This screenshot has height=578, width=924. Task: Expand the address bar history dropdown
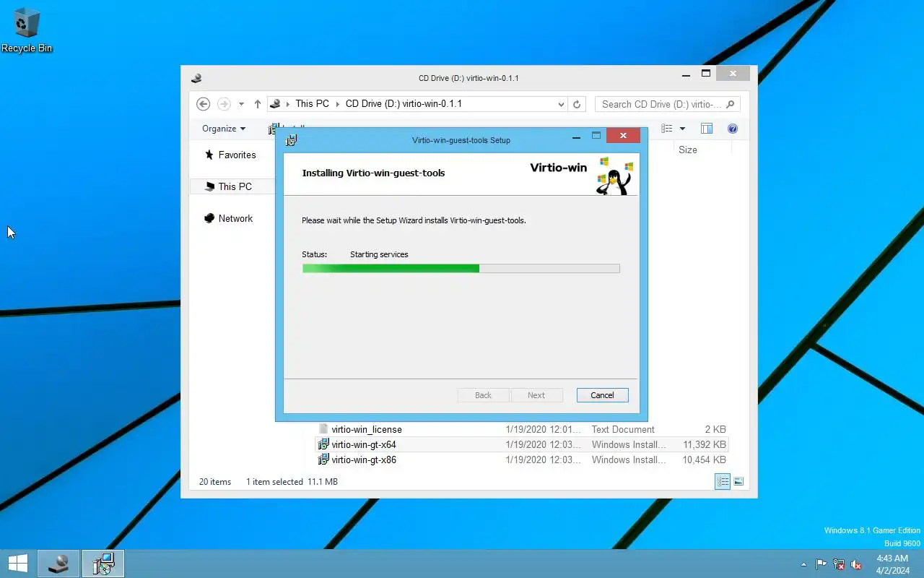(561, 104)
